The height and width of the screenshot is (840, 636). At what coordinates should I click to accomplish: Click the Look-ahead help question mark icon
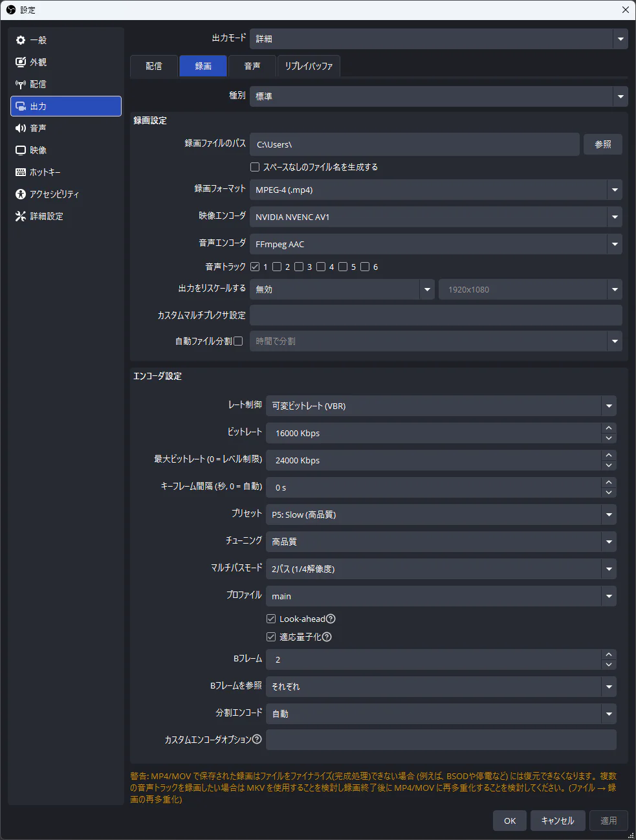pyautogui.click(x=331, y=619)
